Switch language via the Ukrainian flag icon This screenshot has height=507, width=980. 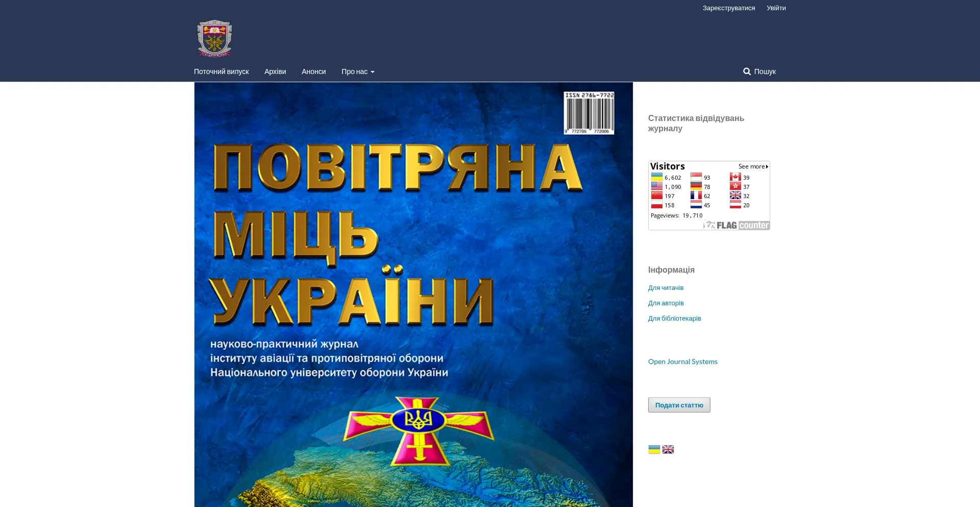(654, 449)
